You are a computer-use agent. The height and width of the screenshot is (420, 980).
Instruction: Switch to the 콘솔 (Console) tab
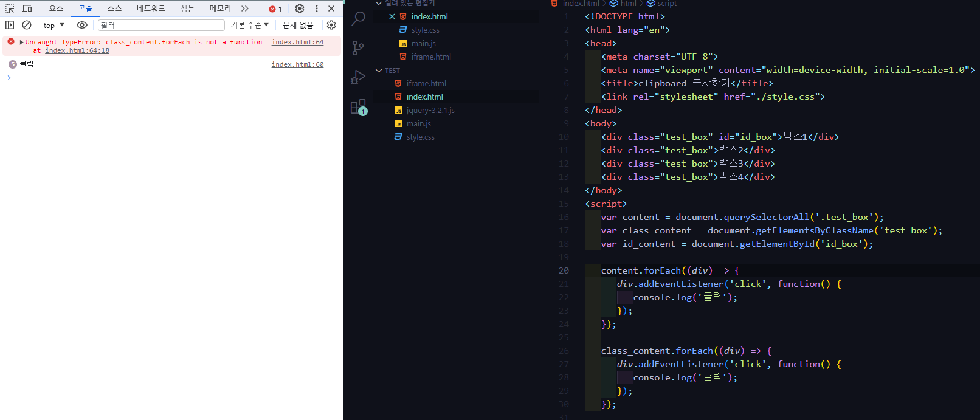(x=86, y=9)
